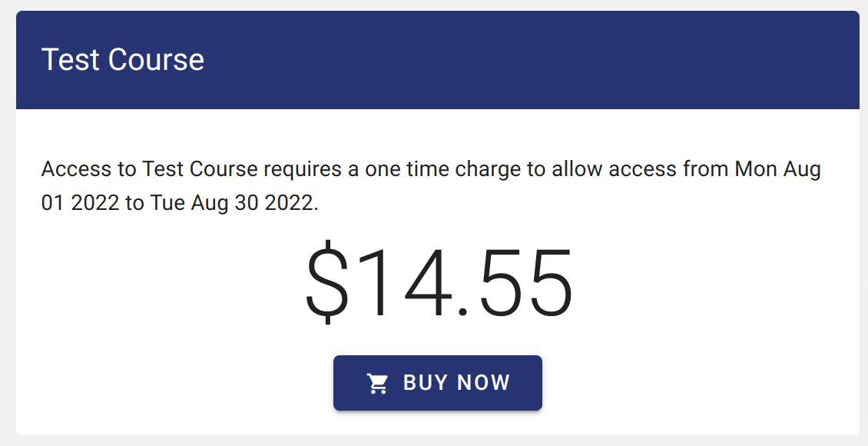Select the course price display
This screenshot has width=868, height=446.
438,281
